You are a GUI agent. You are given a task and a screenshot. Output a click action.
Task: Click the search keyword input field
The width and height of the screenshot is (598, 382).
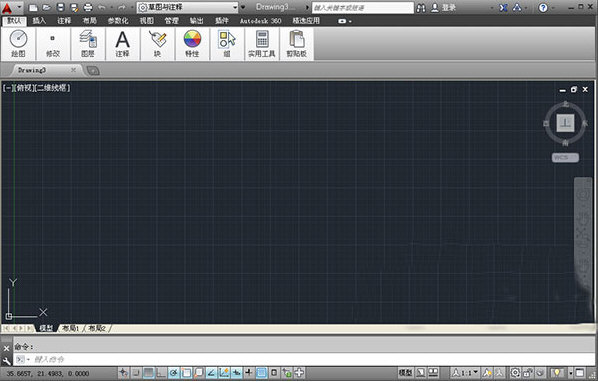[362, 8]
